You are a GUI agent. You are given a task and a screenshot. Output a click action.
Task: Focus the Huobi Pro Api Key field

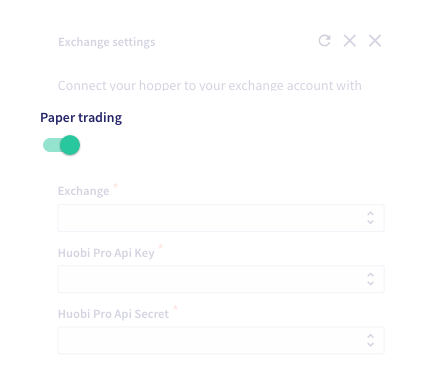click(x=221, y=279)
